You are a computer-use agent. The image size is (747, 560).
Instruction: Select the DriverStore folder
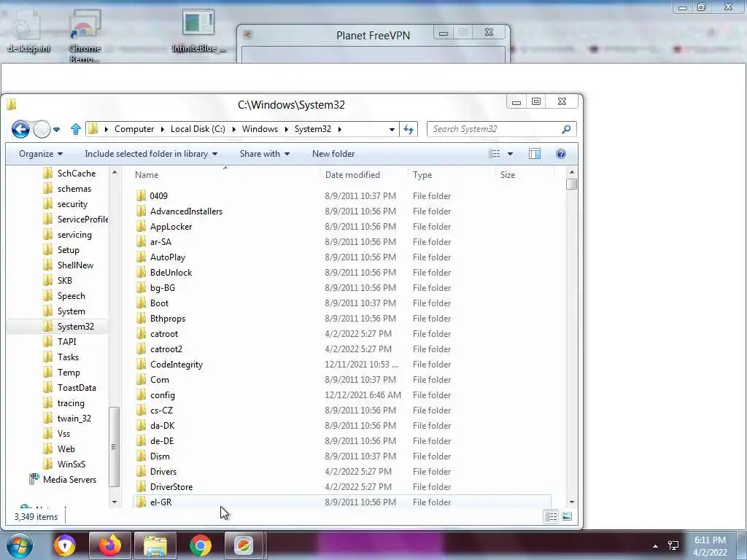(x=171, y=486)
